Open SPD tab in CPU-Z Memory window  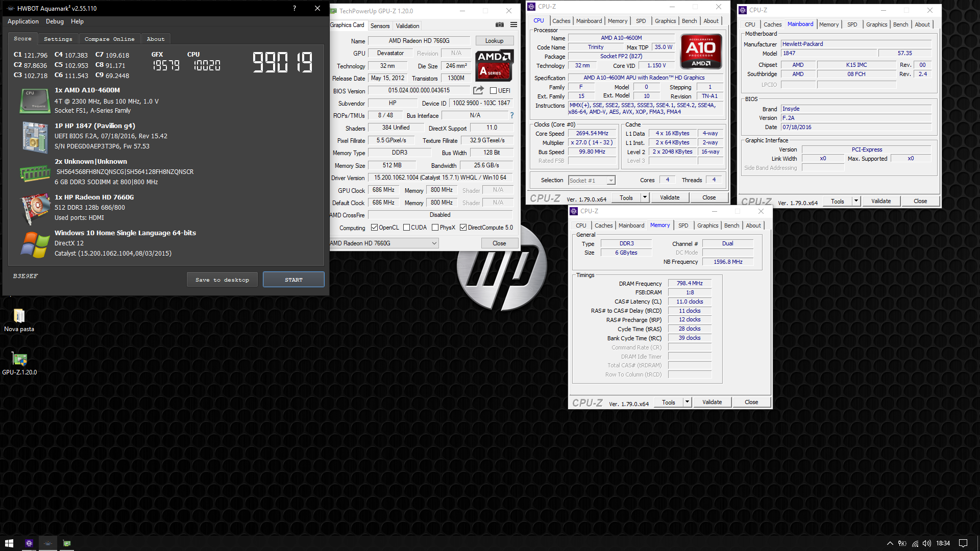(x=683, y=226)
